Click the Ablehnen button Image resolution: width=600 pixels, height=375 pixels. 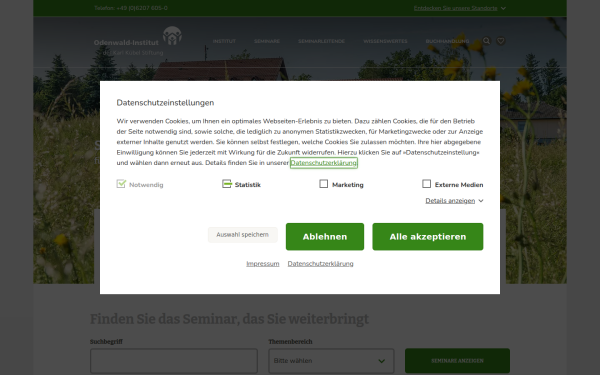(325, 236)
